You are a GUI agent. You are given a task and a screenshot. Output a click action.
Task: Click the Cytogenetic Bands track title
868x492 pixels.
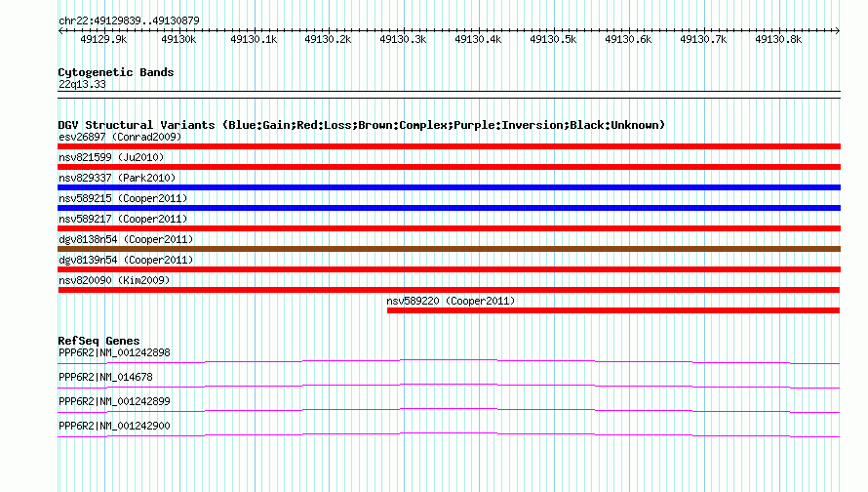tap(116, 72)
